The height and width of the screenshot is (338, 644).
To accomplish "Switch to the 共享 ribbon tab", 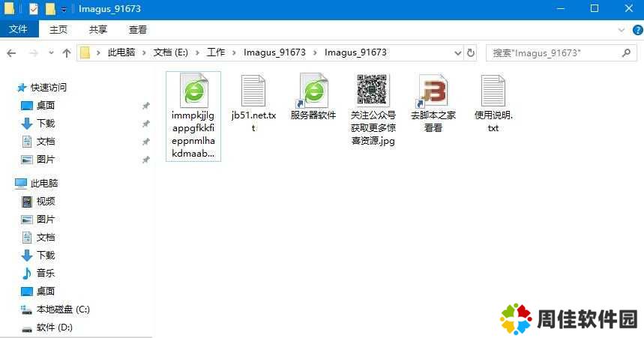I will (x=98, y=29).
